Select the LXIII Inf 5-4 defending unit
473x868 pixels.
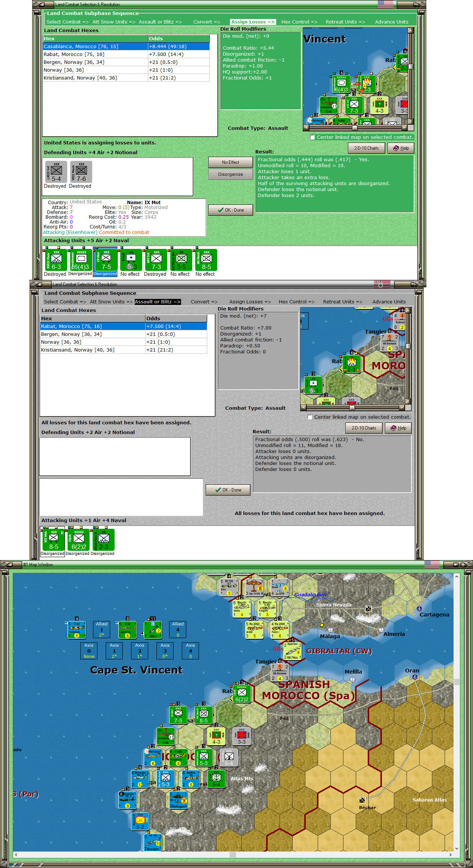[x=56, y=172]
